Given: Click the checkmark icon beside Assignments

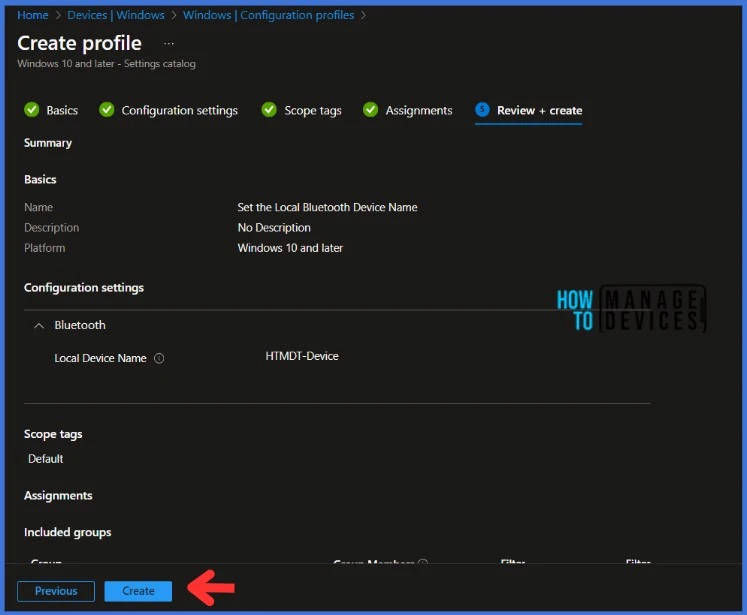Looking at the screenshot, I should 371,110.
